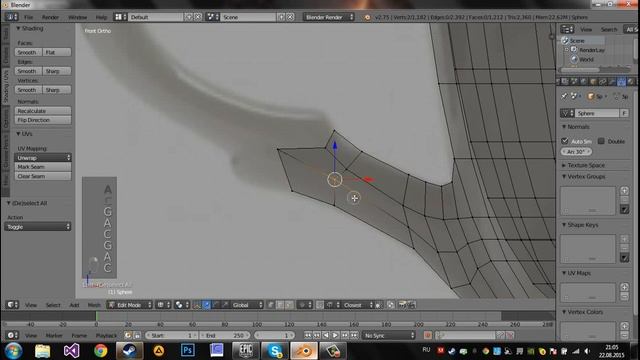Click the Clear Seam button

[x=43, y=176]
